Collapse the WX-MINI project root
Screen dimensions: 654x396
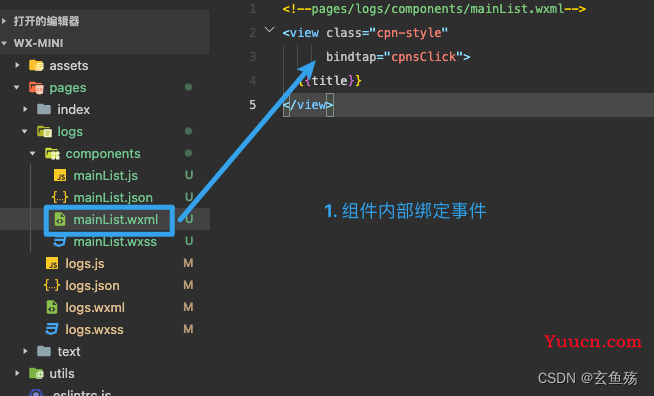click(4, 43)
